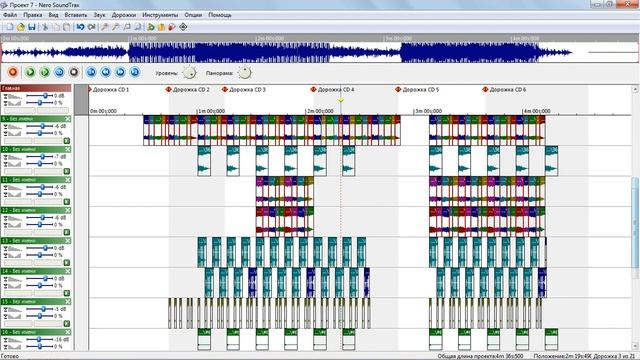Viewport: 640px width, 360px height.
Task: Click the third magnifier zoom icon
Action: pos(127,27)
